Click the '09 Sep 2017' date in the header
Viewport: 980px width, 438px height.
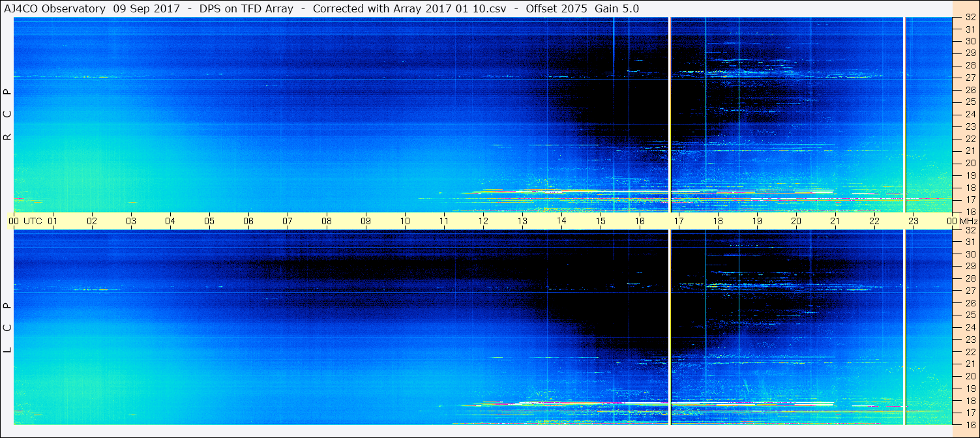click(145, 9)
